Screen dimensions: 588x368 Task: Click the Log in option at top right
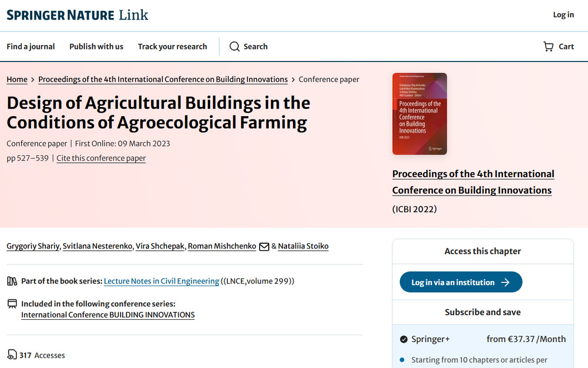(x=563, y=15)
